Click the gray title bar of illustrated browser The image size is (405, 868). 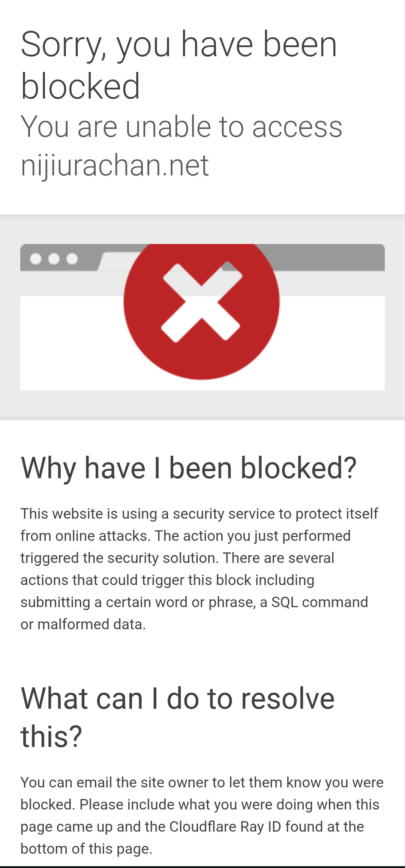(x=330, y=257)
